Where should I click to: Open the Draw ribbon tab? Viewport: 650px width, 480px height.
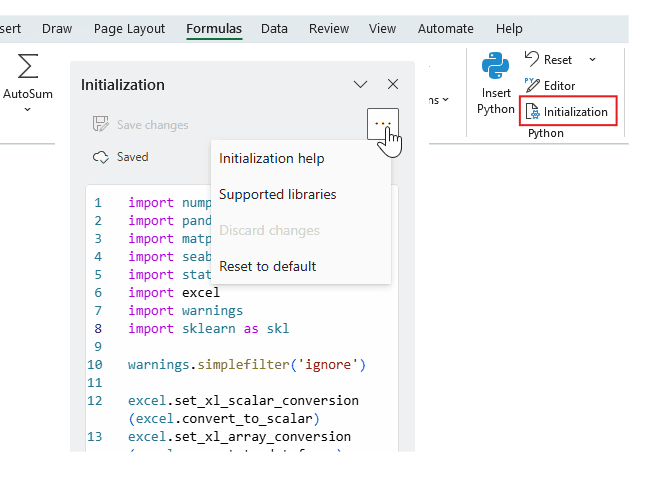pos(57,29)
